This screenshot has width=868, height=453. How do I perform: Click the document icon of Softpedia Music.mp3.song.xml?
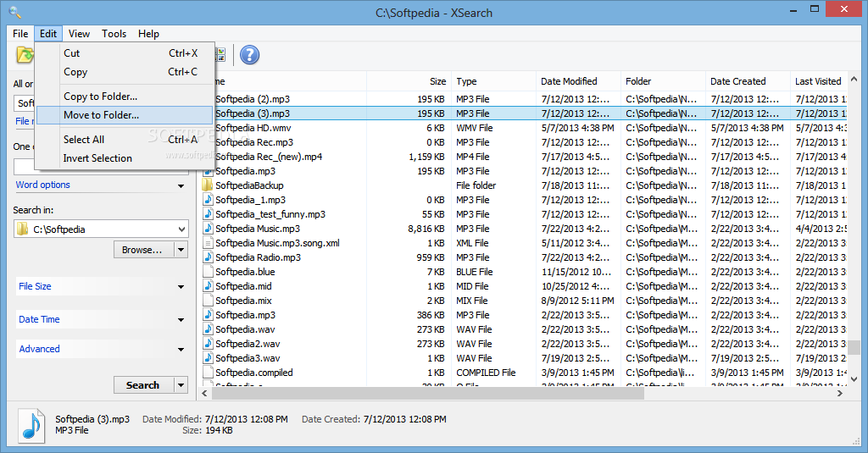[x=208, y=243]
